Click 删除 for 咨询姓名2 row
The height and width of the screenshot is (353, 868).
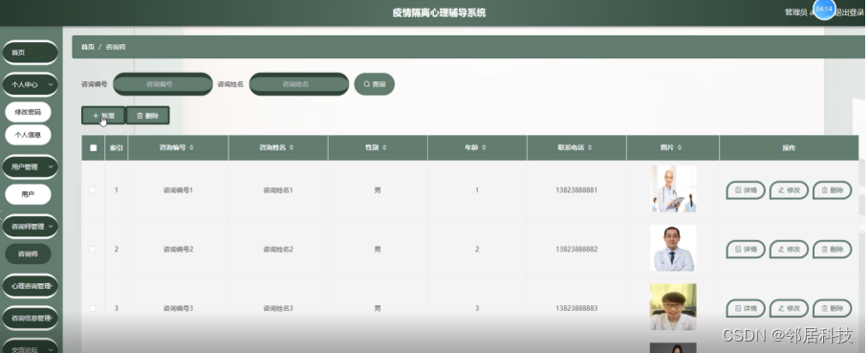click(832, 250)
